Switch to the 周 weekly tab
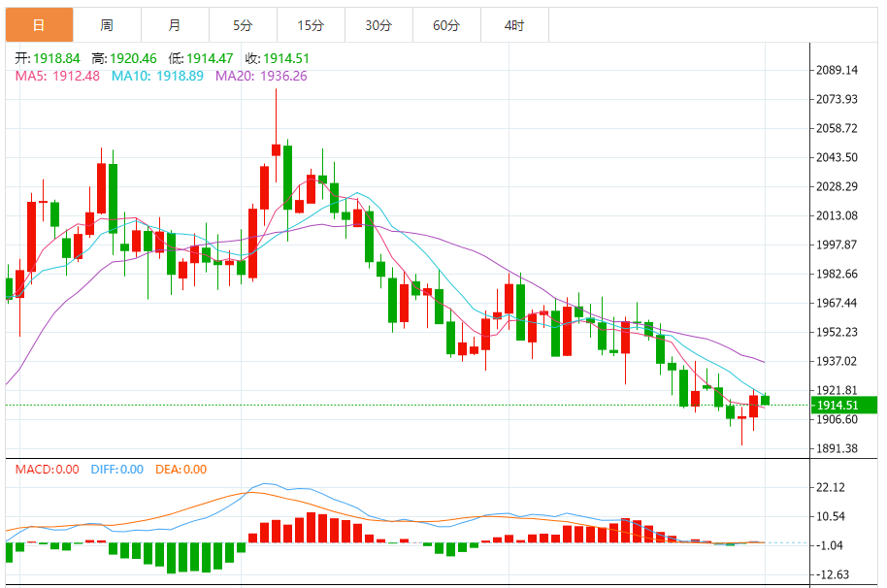 click(107, 25)
